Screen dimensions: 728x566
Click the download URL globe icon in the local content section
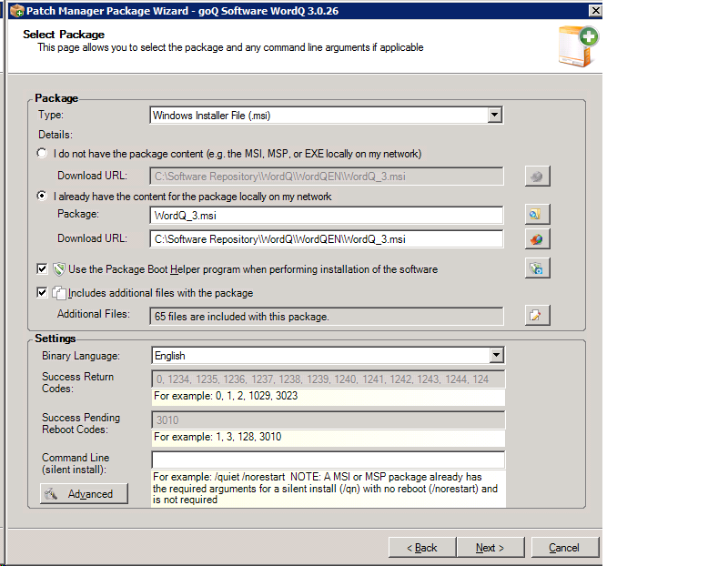pos(537,239)
